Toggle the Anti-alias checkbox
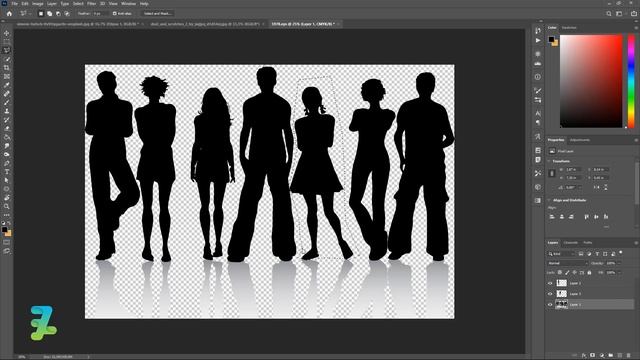640x360 pixels. point(115,13)
